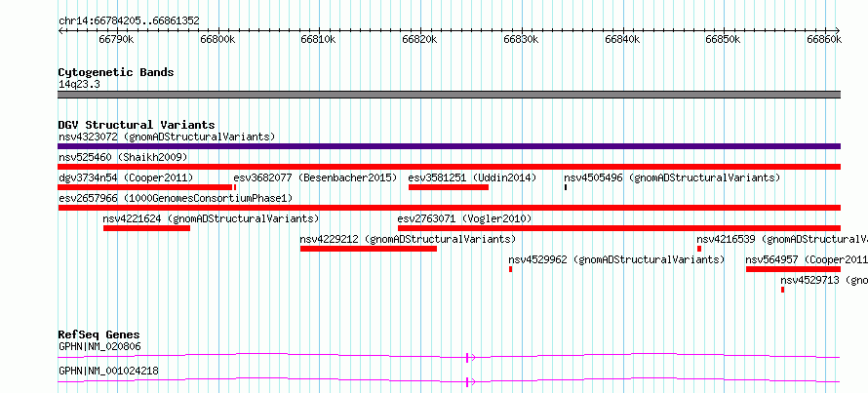
Task: Select the black nsv4505496 variant marker
Action: (566, 187)
